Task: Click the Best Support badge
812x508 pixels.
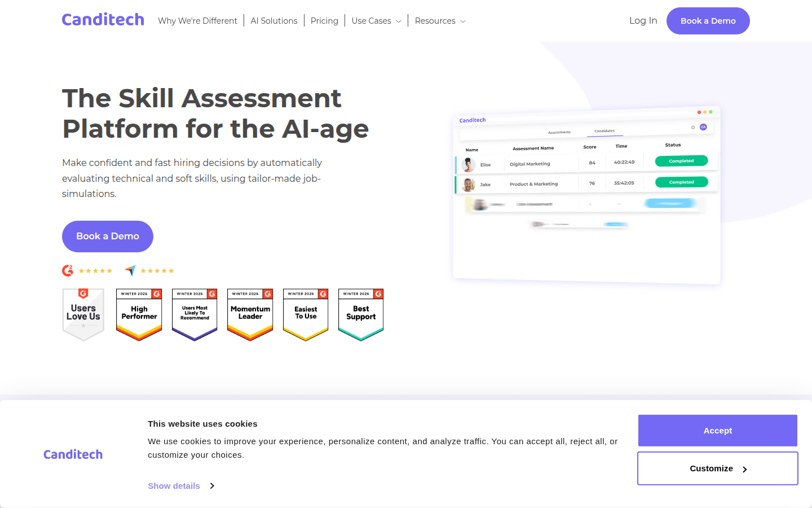Action: [361, 314]
